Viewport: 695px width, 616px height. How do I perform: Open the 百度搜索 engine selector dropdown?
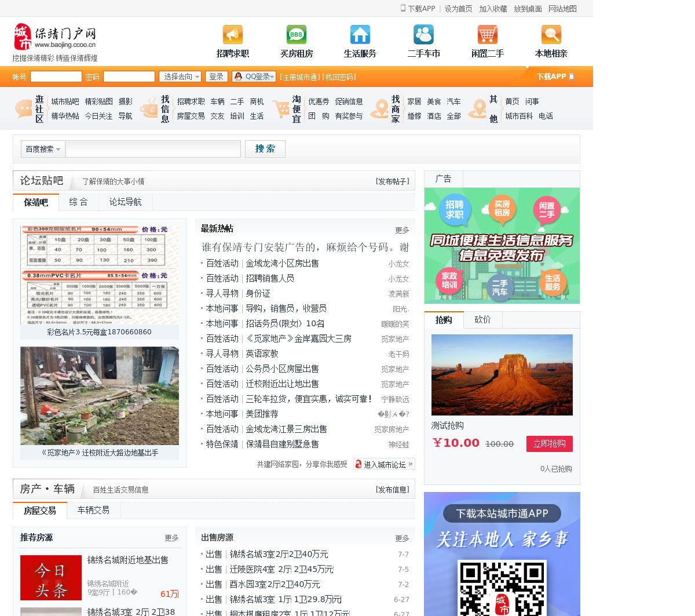pyautogui.click(x=43, y=149)
